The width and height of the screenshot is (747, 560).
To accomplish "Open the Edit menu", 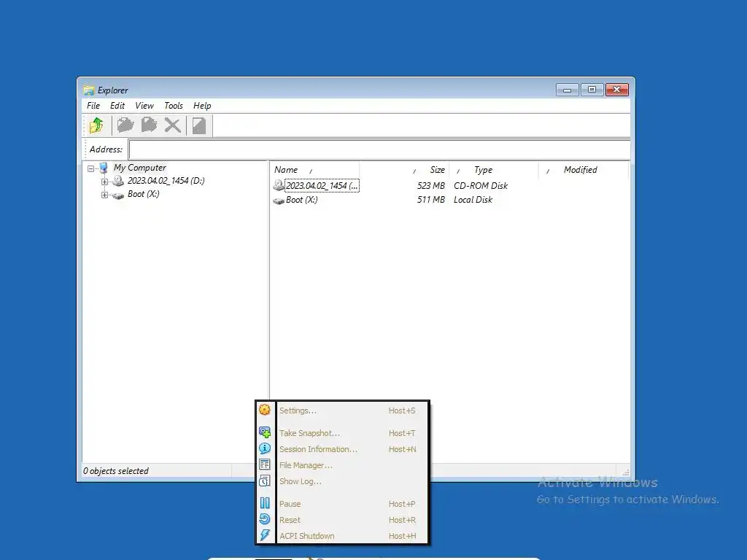I will point(117,106).
